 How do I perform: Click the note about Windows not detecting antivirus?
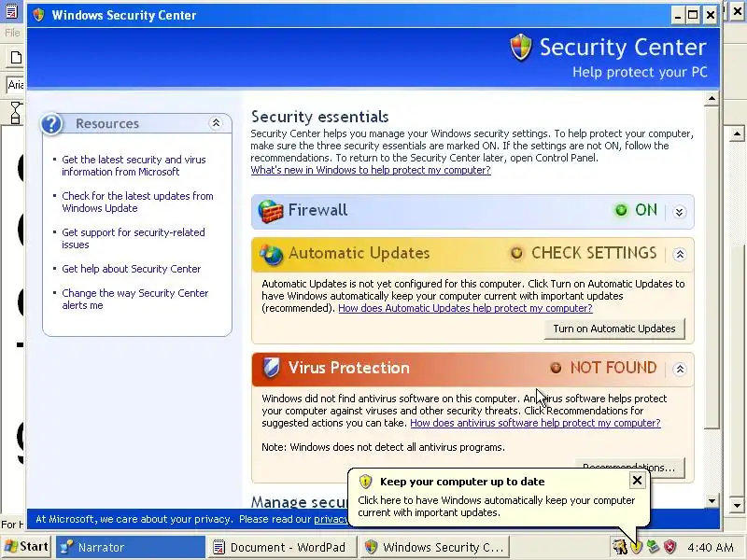coord(383,447)
